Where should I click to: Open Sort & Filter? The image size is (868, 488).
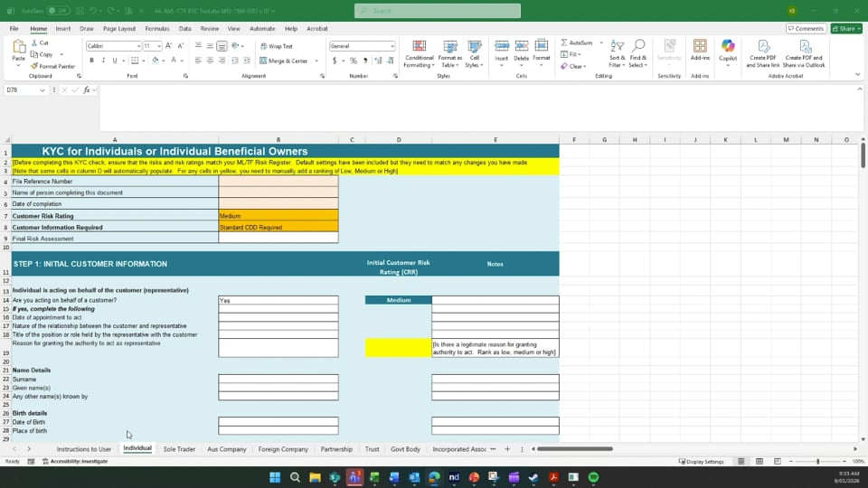(617, 53)
